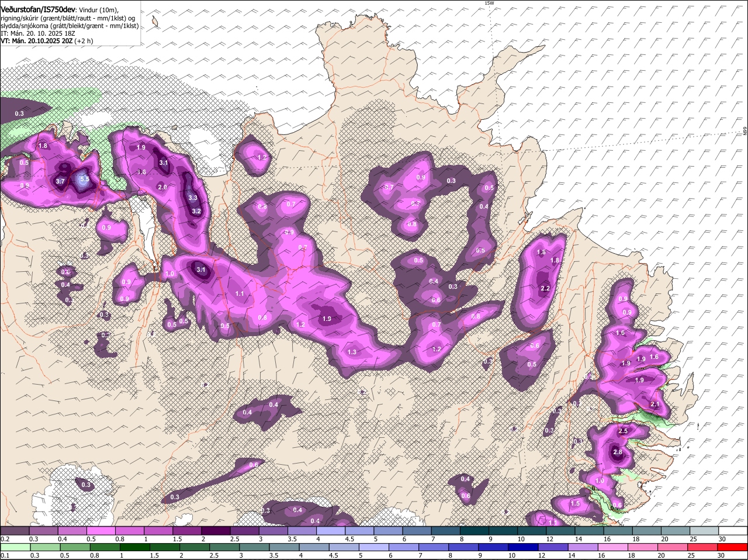Click the 2.2 precipitation value on map
Image resolution: width=748 pixels, height=560 pixels.
tap(545, 288)
